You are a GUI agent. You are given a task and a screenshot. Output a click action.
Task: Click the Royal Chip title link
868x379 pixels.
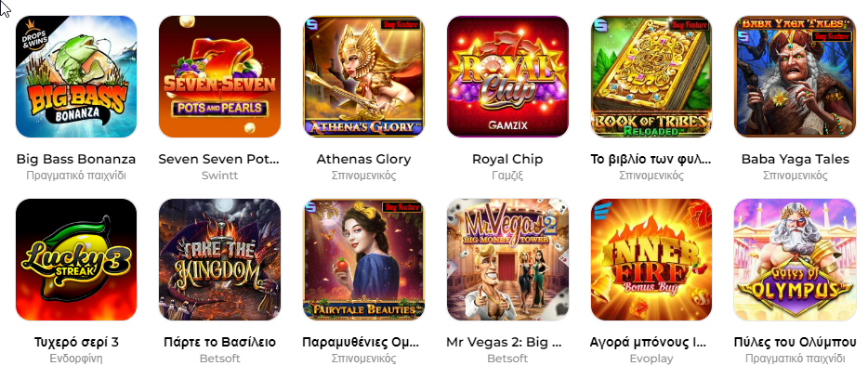507,160
